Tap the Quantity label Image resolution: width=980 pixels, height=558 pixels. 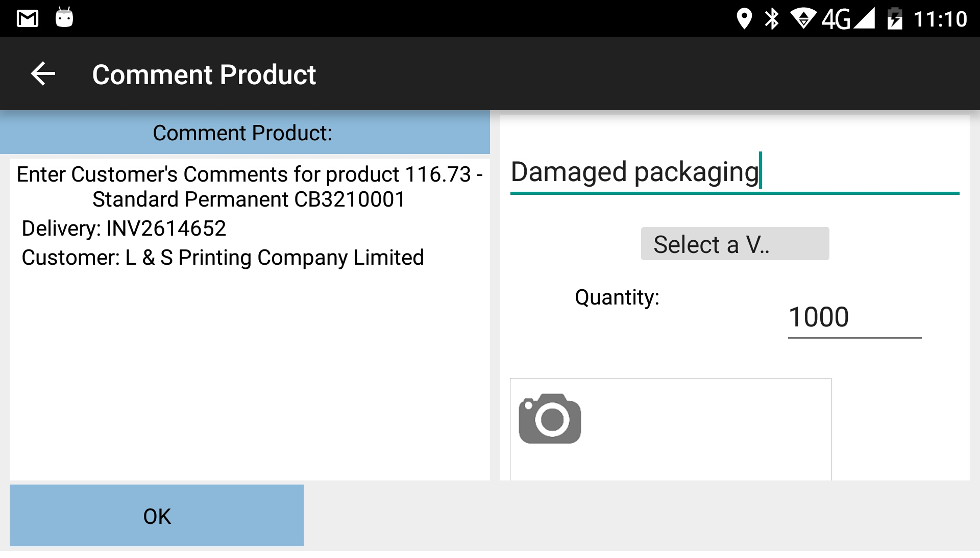617,297
